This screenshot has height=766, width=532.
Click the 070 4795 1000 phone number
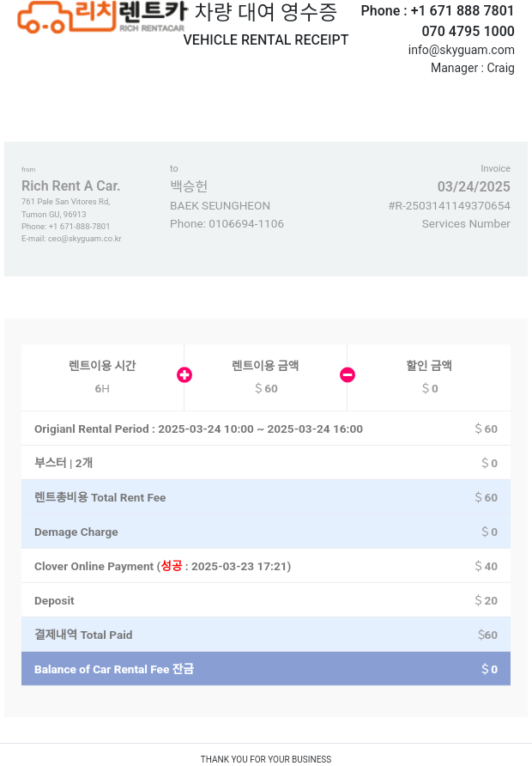pos(468,31)
